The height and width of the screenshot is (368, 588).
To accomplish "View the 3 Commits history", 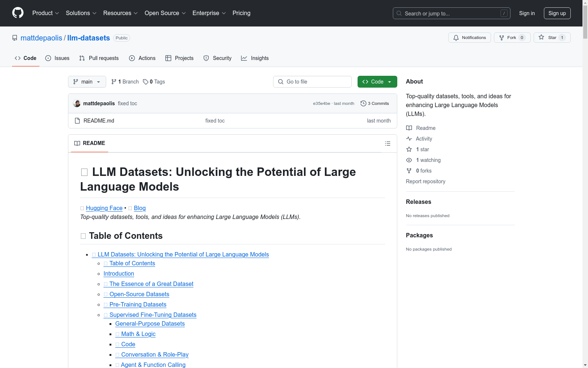I will point(375,103).
